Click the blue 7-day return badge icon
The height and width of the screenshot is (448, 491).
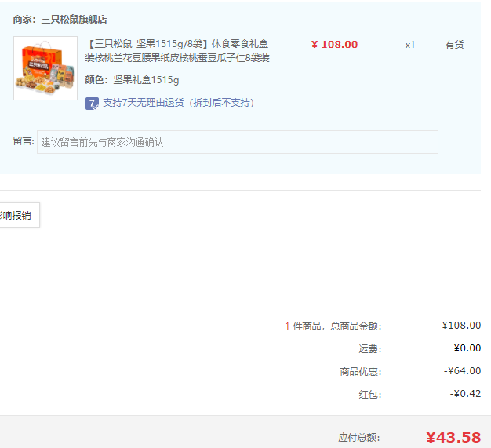pyautogui.click(x=92, y=104)
